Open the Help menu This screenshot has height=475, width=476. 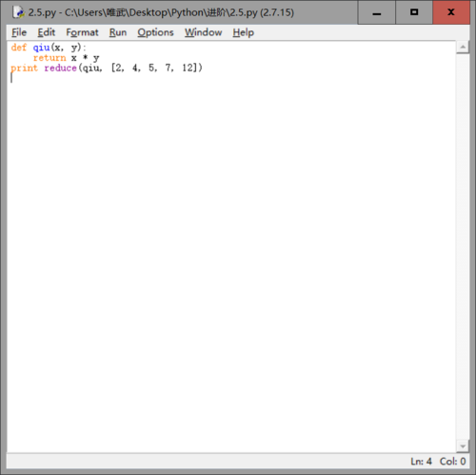[x=243, y=32]
